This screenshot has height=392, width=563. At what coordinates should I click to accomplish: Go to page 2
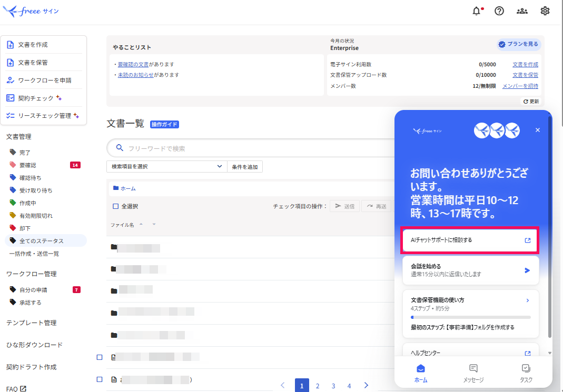318,386
